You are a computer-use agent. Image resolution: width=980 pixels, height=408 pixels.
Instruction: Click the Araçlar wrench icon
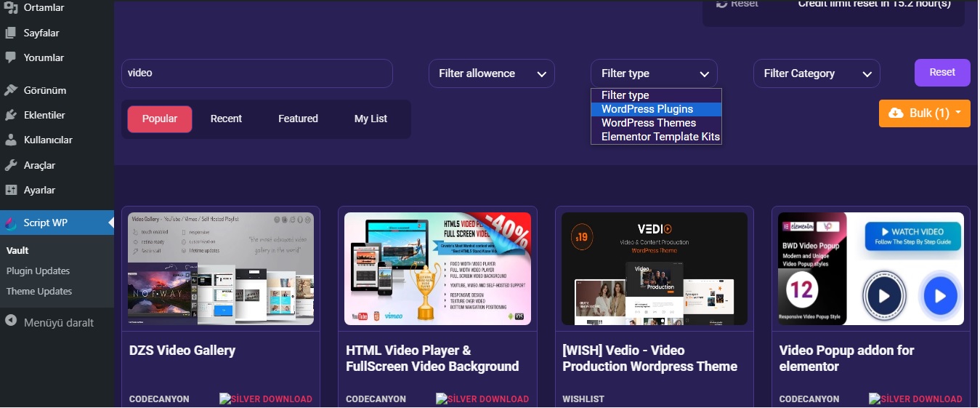pos(11,165)
